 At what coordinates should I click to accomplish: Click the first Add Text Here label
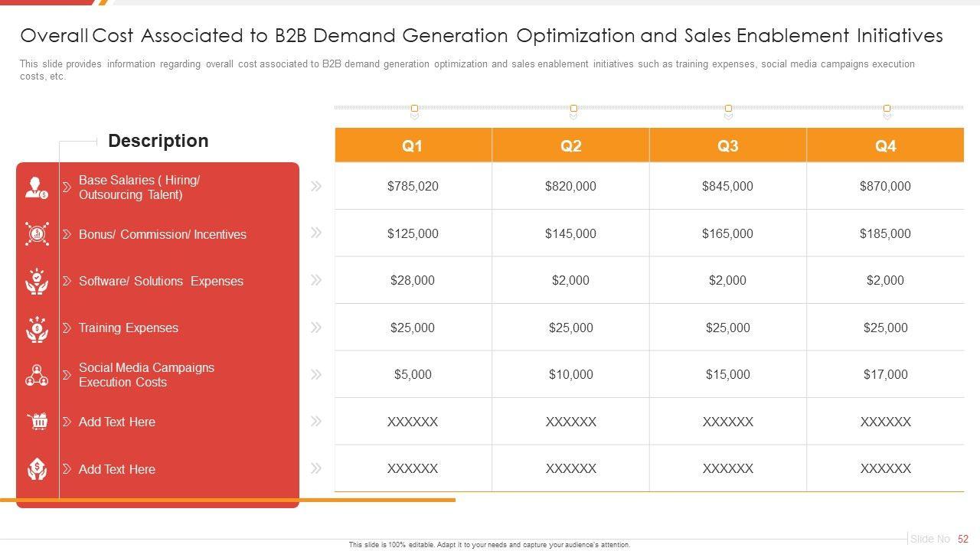tap(116, 422)
